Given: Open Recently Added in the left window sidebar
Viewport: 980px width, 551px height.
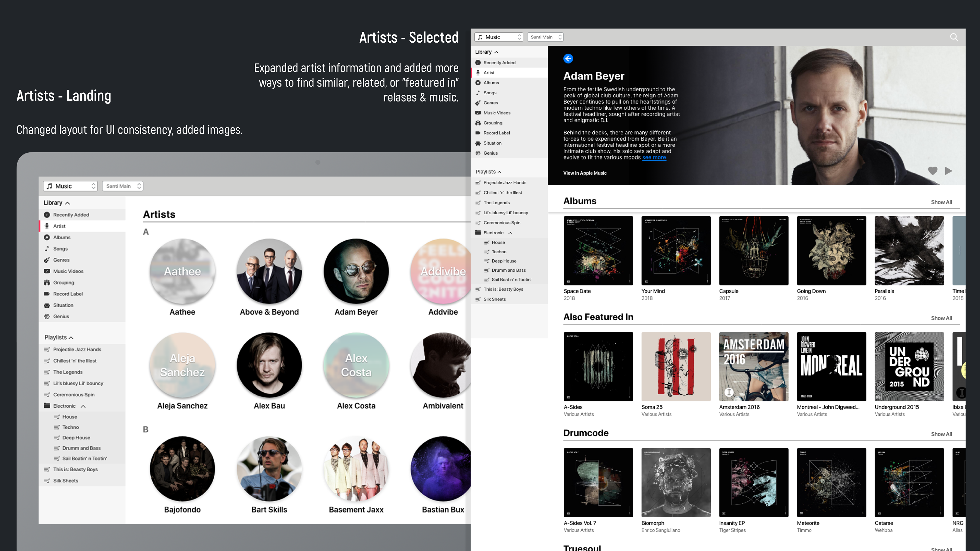Looking at the screenshot, I should 71,215.
